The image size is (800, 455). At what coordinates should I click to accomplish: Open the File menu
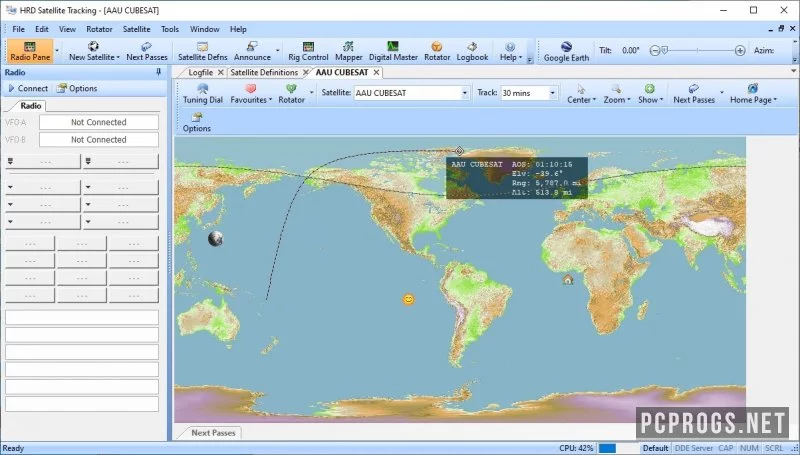click(18, 29)
